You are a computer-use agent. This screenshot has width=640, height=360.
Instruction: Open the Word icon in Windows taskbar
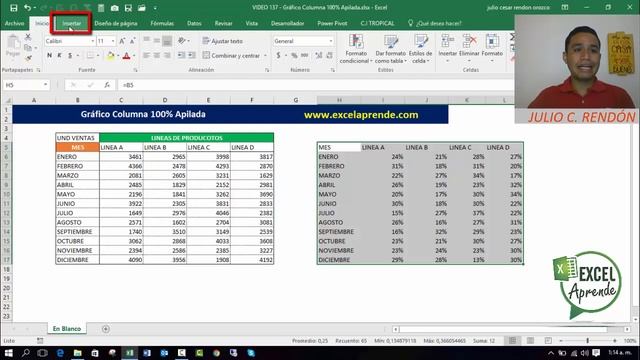click(147, 353)
